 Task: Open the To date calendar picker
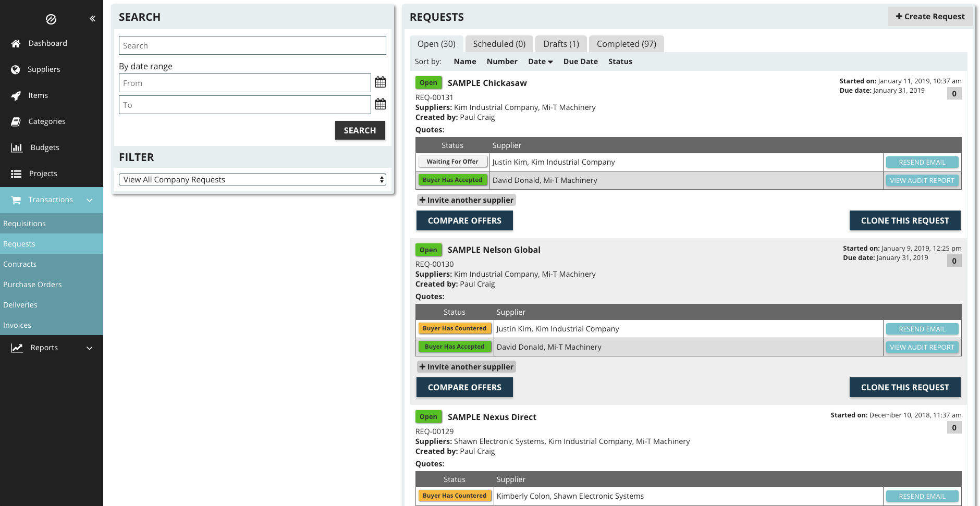(381, 104)
